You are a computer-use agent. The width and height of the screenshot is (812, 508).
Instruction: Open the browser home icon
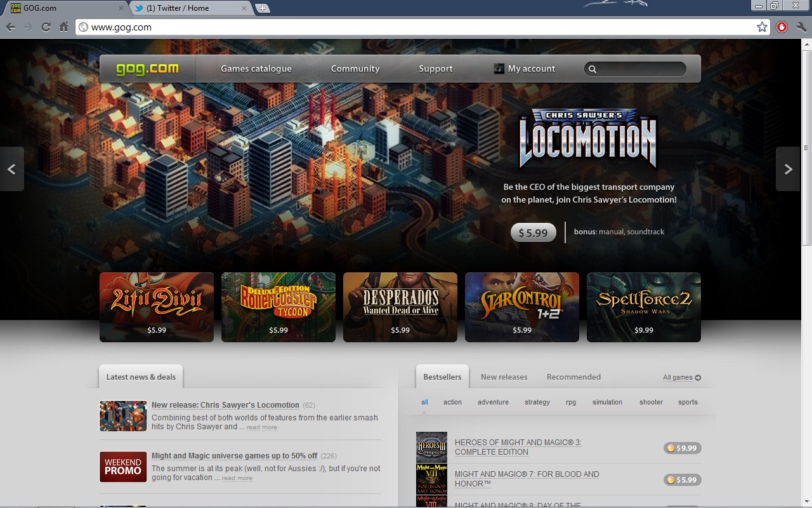point(63,27)
